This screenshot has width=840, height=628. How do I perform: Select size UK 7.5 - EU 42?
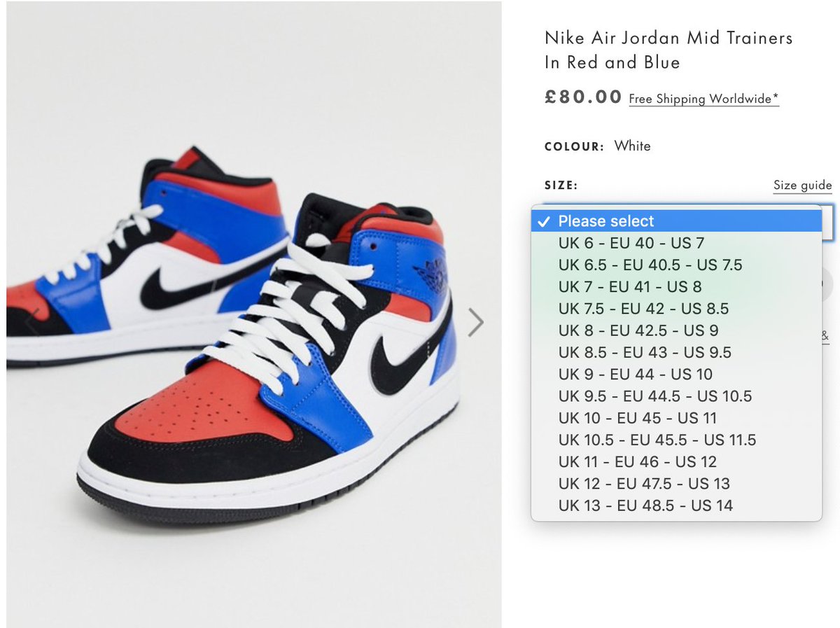coord(676,309)
